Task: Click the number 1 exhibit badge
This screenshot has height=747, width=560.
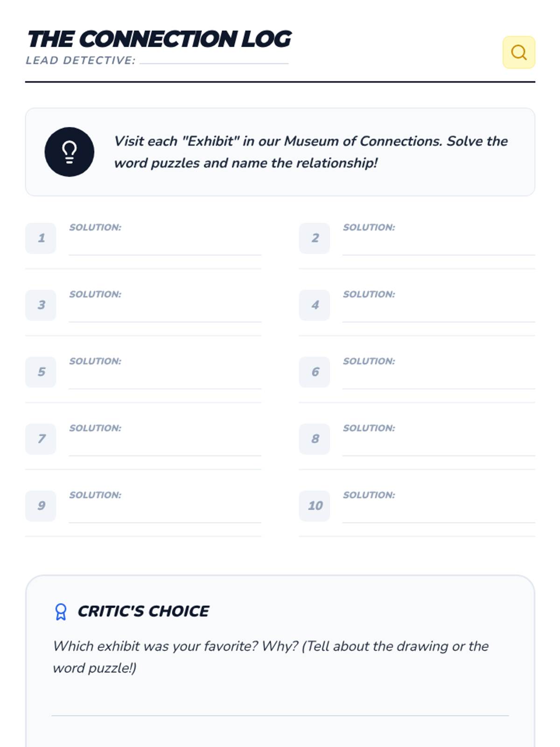Action: [x=41, y=238]
